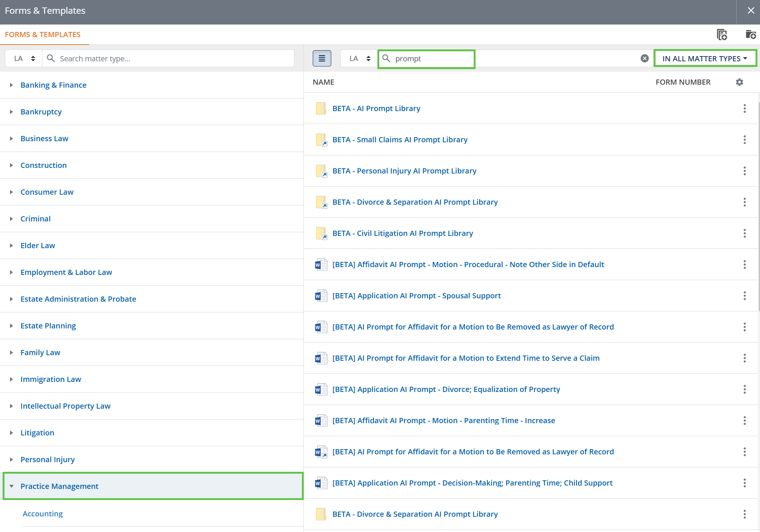This screenshot has width=760, height=532.
Task: Toggle the list view button
Action: click(x=322, y=59)
